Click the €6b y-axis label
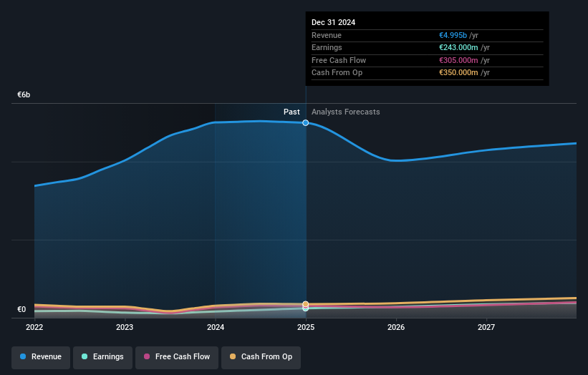The image size is (588, 375). pyautogui.click(x=24, y=94)
